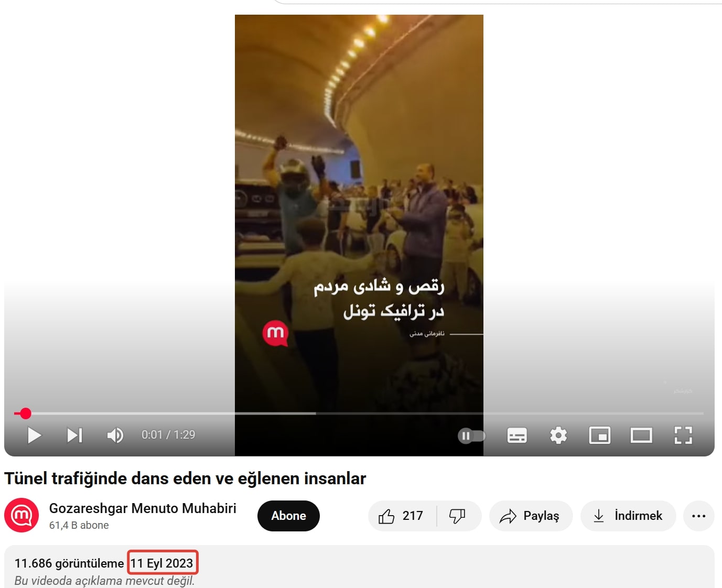Enable theater mode view
The height and width of the screenshot is (588, 722).
[641, 435]
